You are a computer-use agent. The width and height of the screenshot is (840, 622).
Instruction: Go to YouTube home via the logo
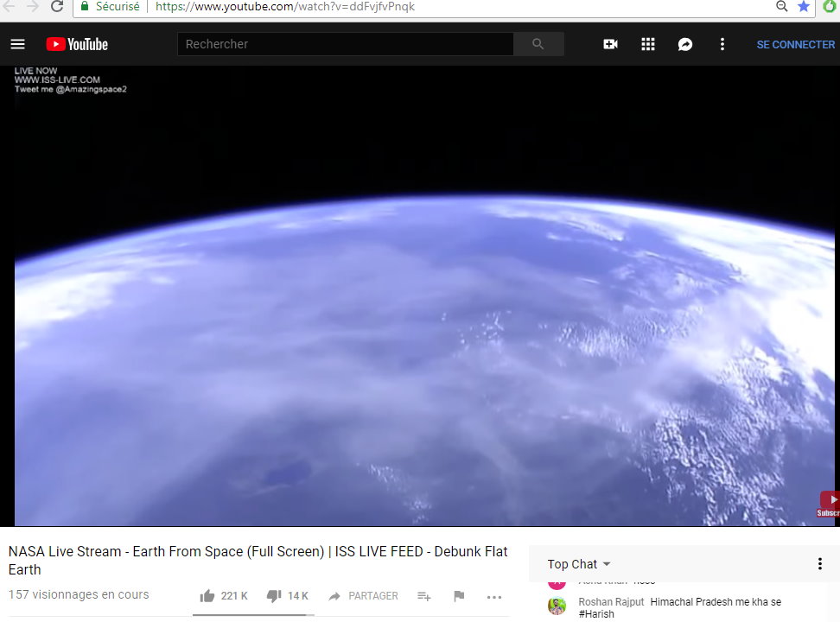click(77, 44)
